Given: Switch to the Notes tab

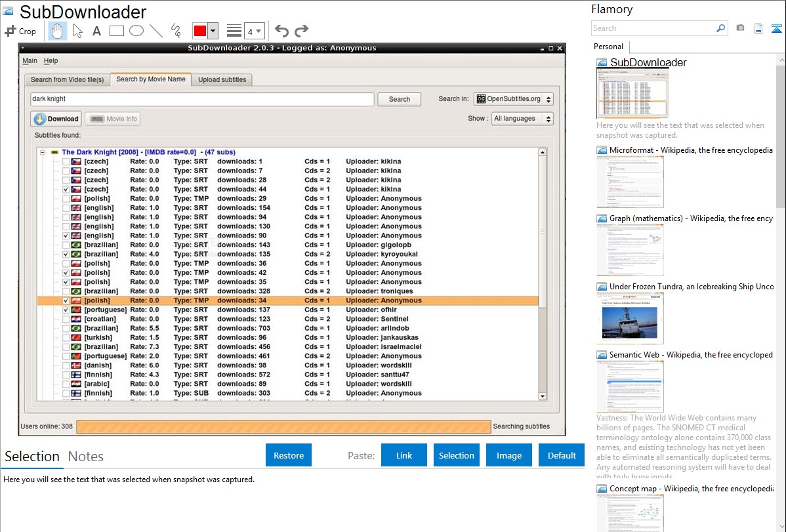Looking at the screenshot, I should click(x=86, y=457).
